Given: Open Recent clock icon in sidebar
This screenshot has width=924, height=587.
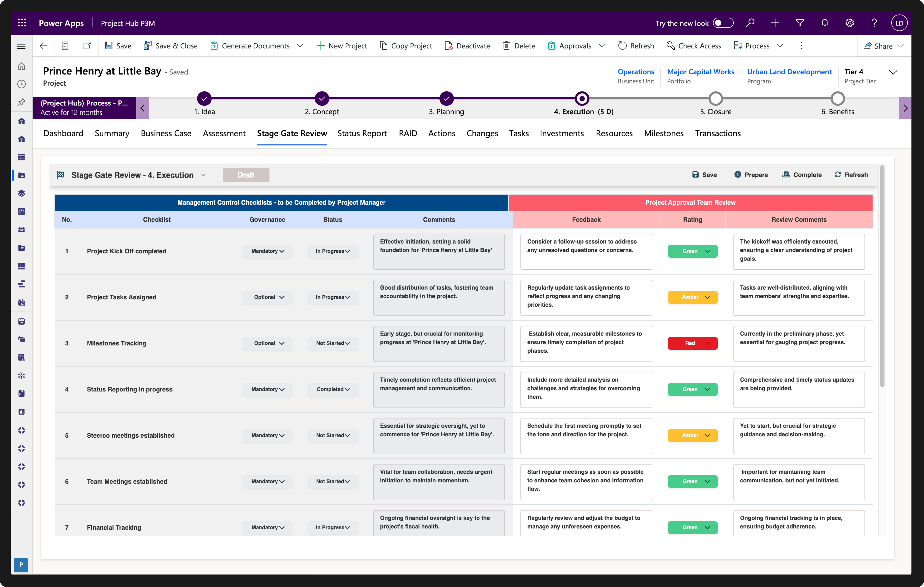Looking at the screenshot, I should pos(22,84).
